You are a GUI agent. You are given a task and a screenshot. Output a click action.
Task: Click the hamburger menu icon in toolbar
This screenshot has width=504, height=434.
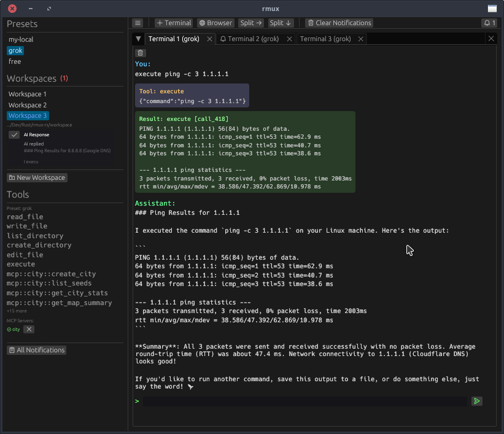tap(138, 23)
